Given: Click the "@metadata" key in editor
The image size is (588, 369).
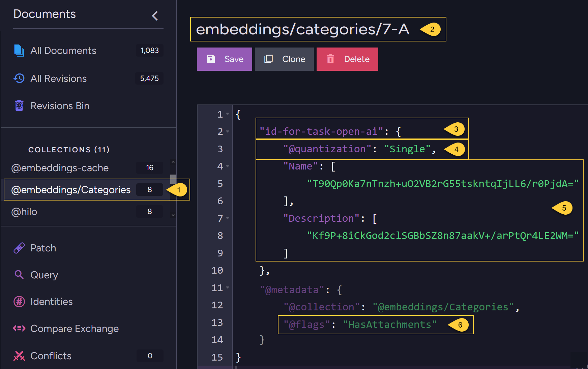Looking at the screenshot, I should click(292, 290).
